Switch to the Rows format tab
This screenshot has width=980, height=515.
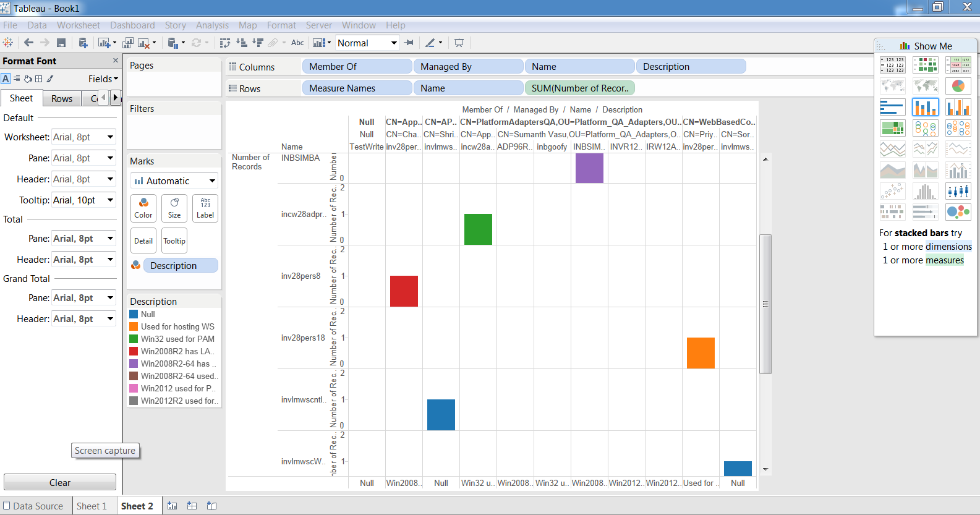coord(62,98)
